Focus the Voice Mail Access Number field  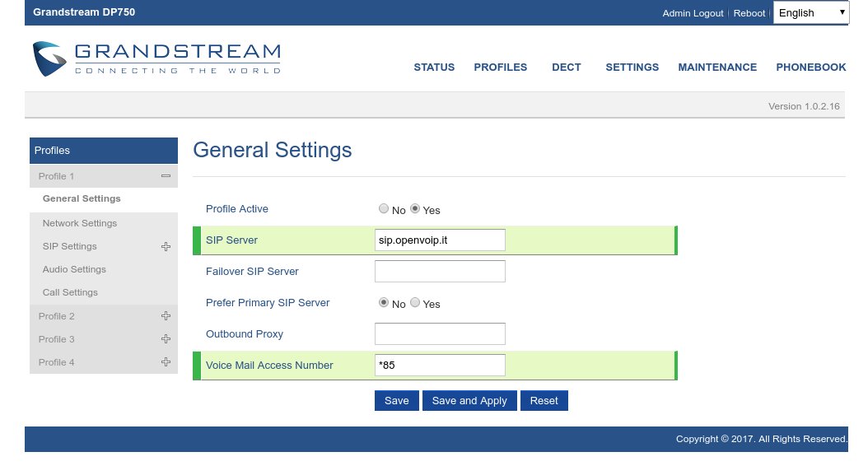coord(440,366)
